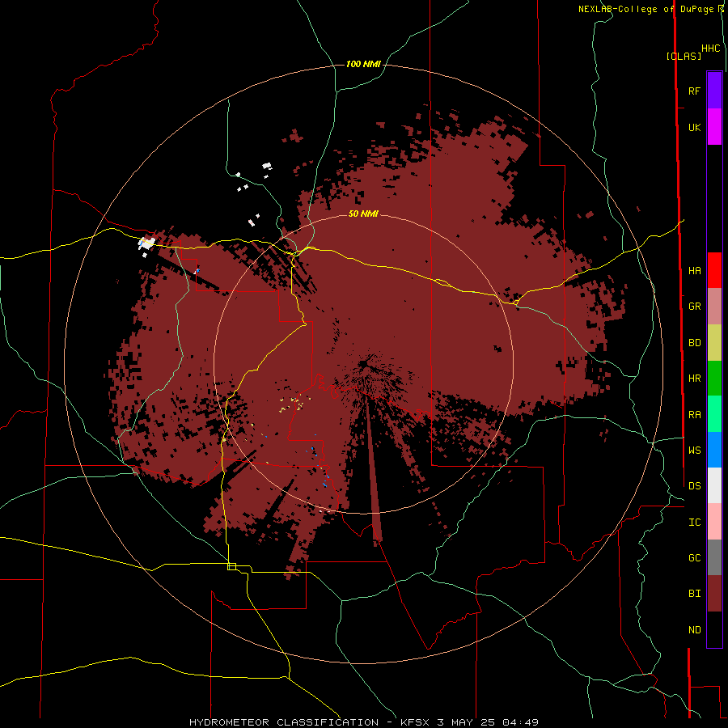Click the RF legend label
728x728 pixels.
pyautogui.click(x=694, y=91)
